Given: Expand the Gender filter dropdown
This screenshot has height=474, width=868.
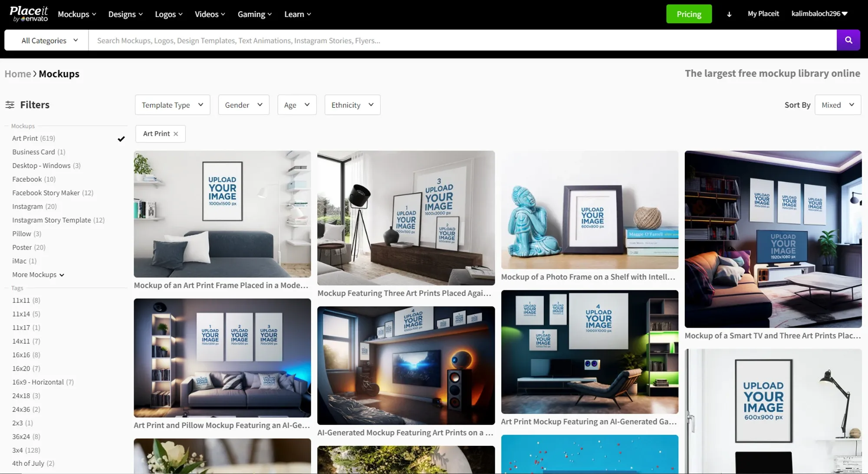Looking at the screenshot, I should 243,105.
